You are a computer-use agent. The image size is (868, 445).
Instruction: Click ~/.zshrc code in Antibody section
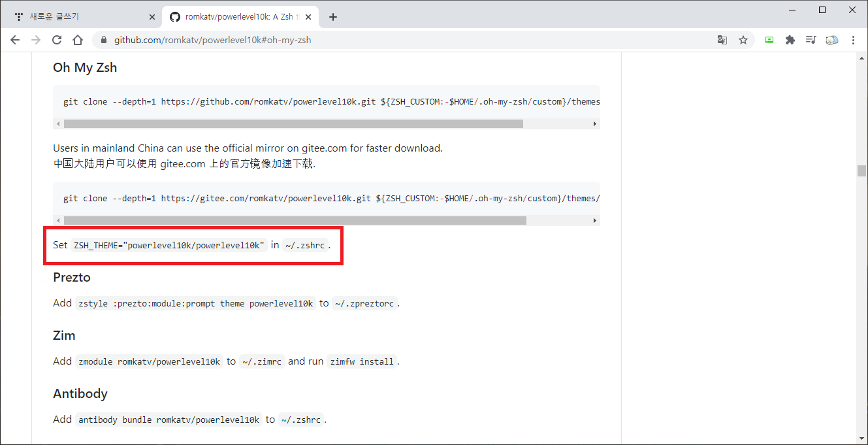tap(301, 420)
